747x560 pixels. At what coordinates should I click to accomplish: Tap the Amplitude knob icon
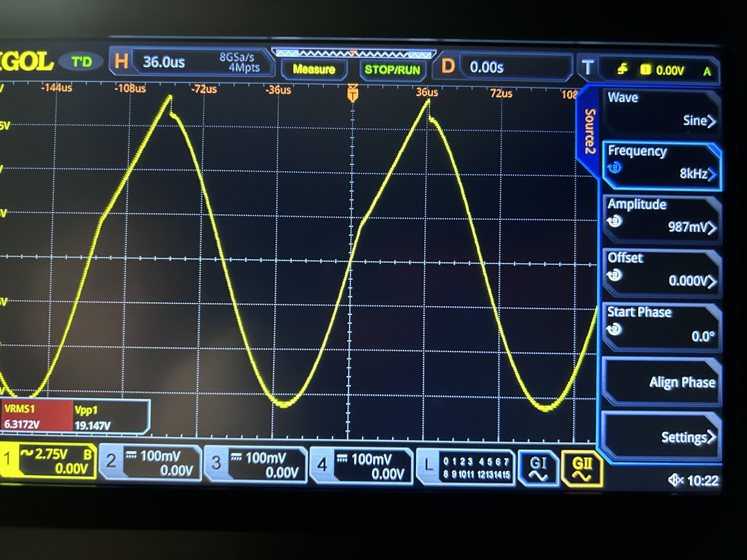click(615, 221)
